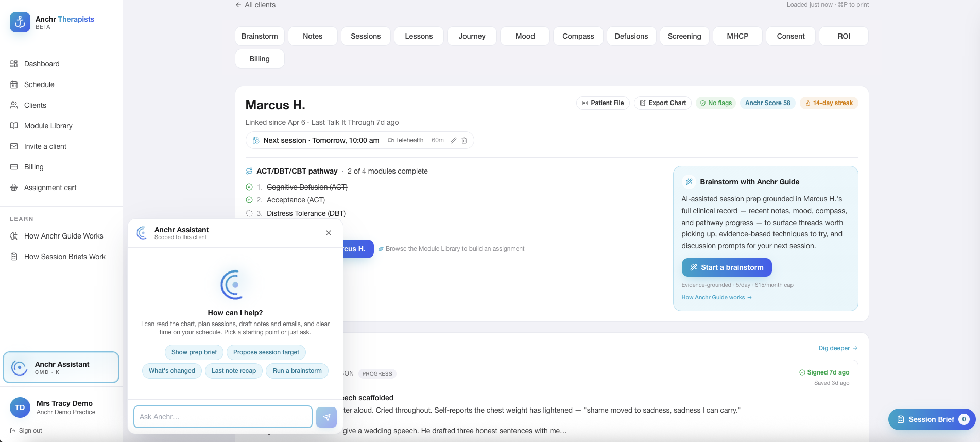Click the TD user avatar
Image resolution: width=980 pixels, height=442 pixels.
pos(20,407)
